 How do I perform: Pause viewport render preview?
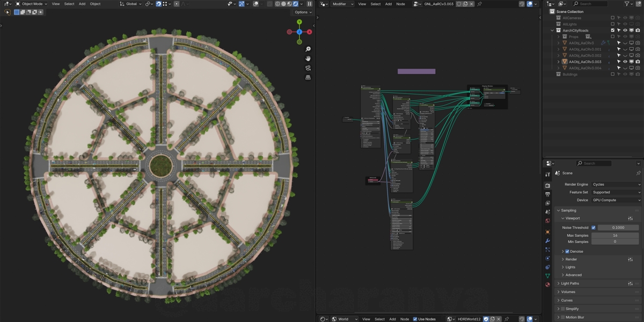click(x=310, y=4)
